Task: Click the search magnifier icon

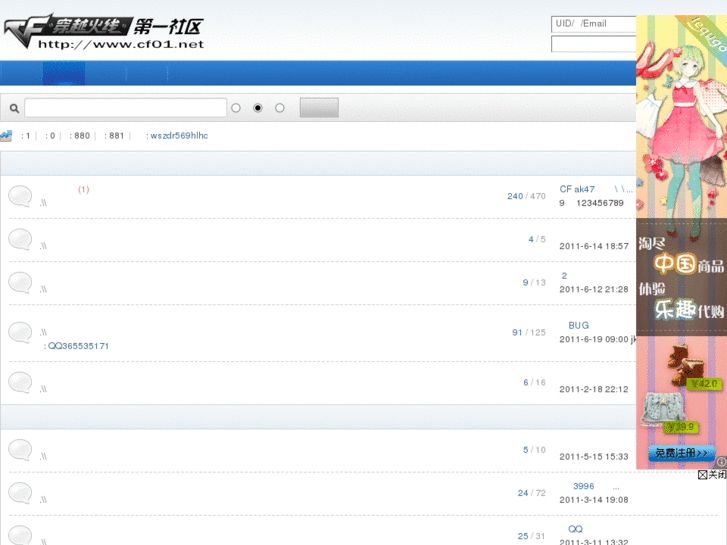Action: point(14,108)
